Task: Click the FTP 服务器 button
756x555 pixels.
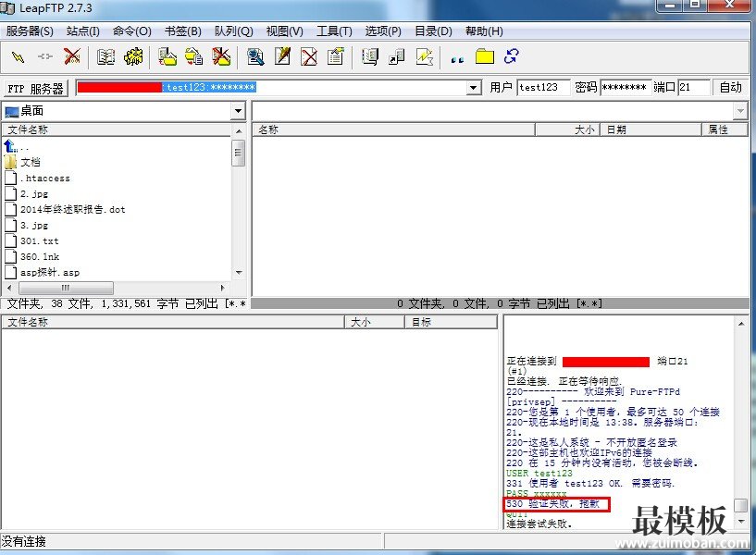Action: 36,89
